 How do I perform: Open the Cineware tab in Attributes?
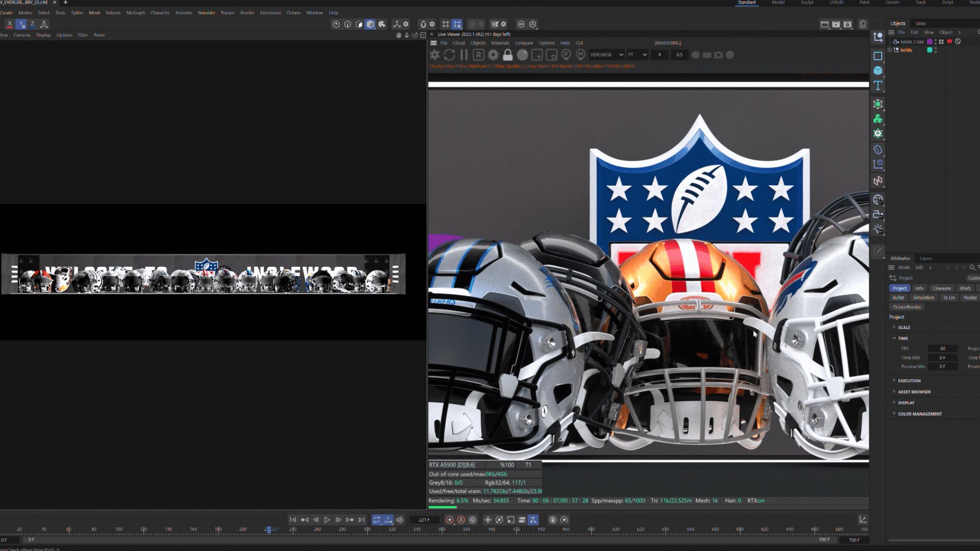point(941,289)
